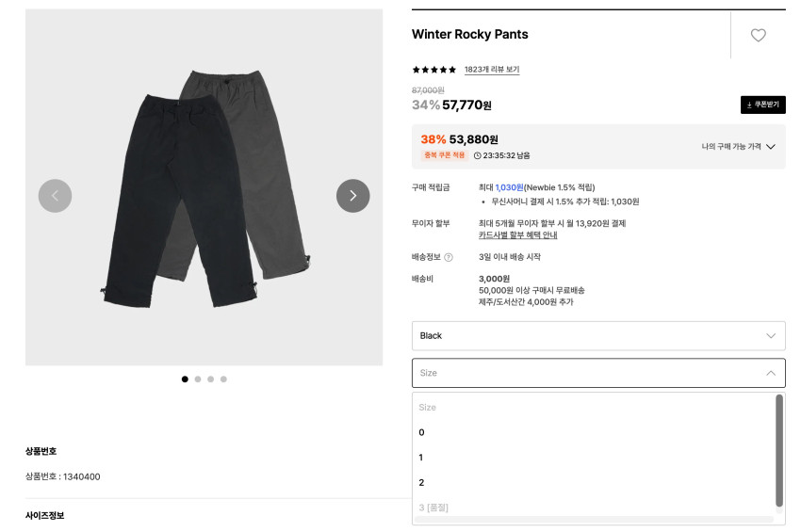
Task: Click the 쿠폰받기 coupon button
Action: coord(762,105)
